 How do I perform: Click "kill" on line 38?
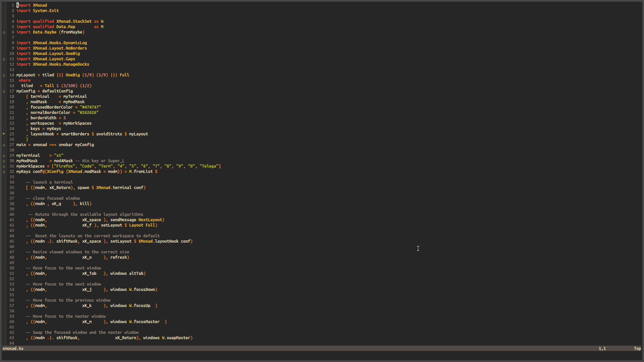tap(85, 204)
